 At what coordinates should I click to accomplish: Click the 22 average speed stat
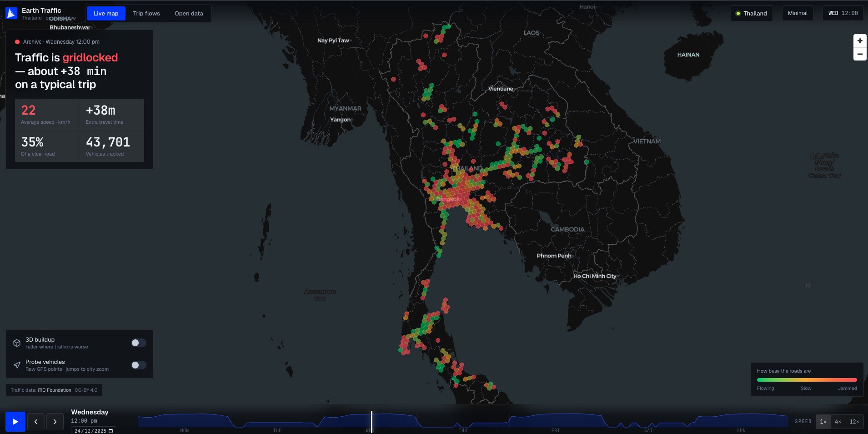pyautogui.click(x=47, y=114)
